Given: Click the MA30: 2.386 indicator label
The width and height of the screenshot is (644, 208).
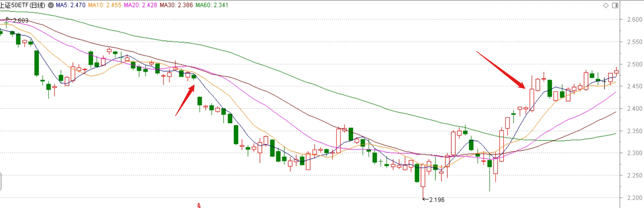Looking at the screenshot, I should [176, 5].
